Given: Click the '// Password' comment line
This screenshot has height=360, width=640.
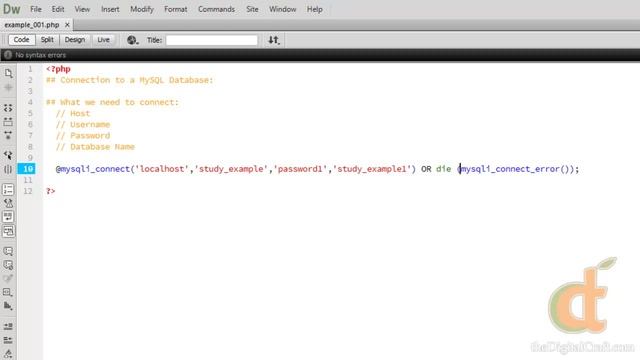Looking at the screenshot, I should 83,136.
